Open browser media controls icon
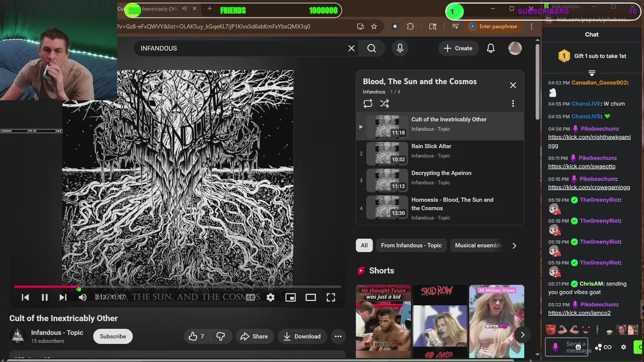The height and width of the screenshot is (362, 644). click(x=455, y=27)
